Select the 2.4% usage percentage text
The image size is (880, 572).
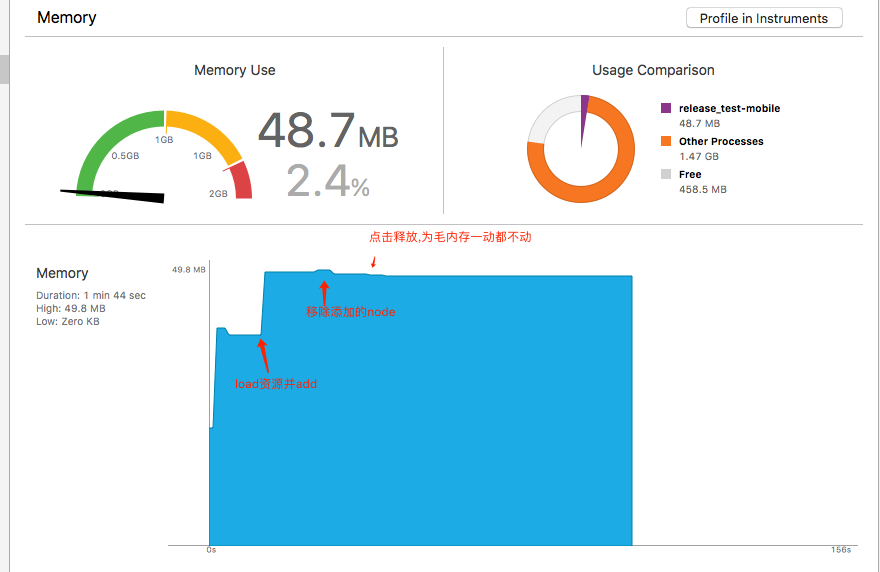click(x=328, y=182)
